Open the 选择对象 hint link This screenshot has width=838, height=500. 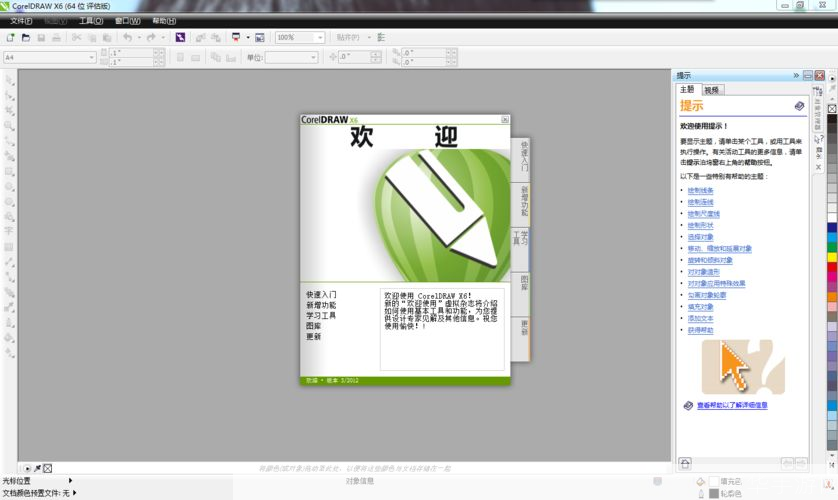point(700,237)
